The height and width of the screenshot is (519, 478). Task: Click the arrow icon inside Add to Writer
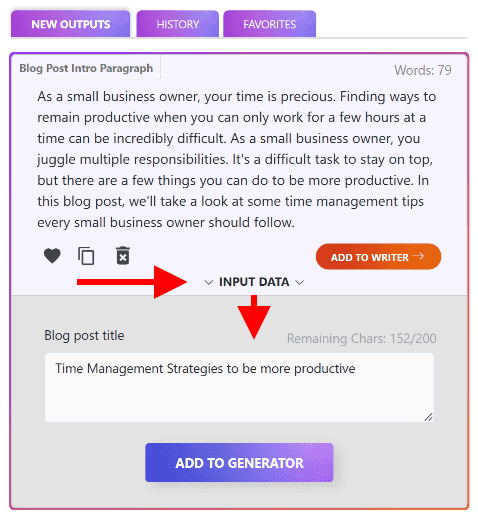pos(418,256)
